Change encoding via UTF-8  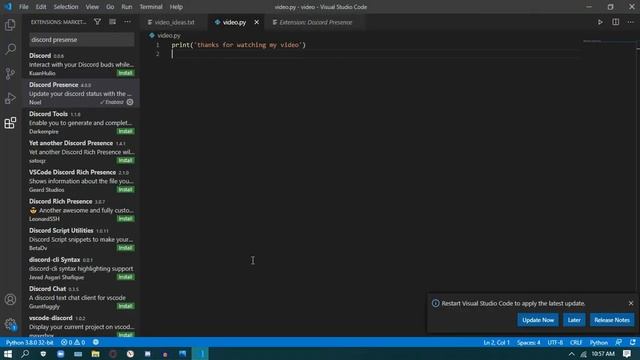[x=555, y=342]
